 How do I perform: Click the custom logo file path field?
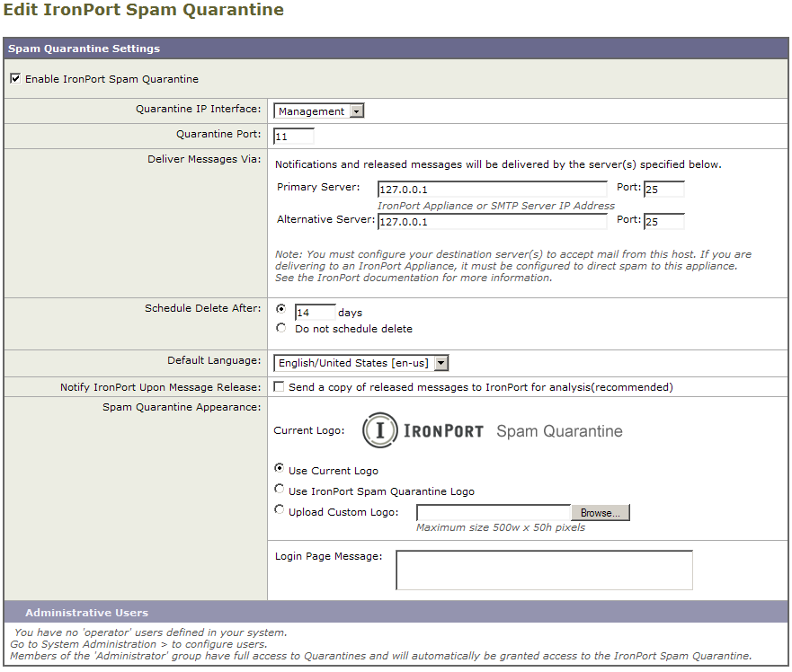[x=494, y=512]
